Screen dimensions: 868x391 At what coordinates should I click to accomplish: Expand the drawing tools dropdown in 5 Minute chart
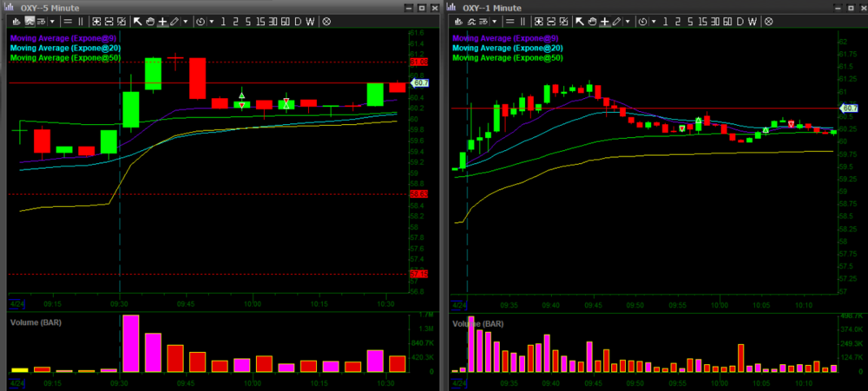tap(186, 20)
